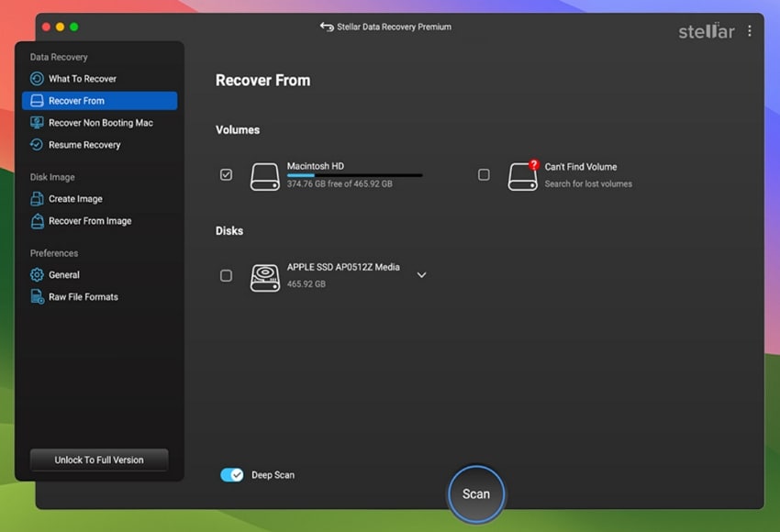This screenshot has height=532, width=780.
Task: Click the Resume Recovery sidebar icon
Action: pos(35,145)
